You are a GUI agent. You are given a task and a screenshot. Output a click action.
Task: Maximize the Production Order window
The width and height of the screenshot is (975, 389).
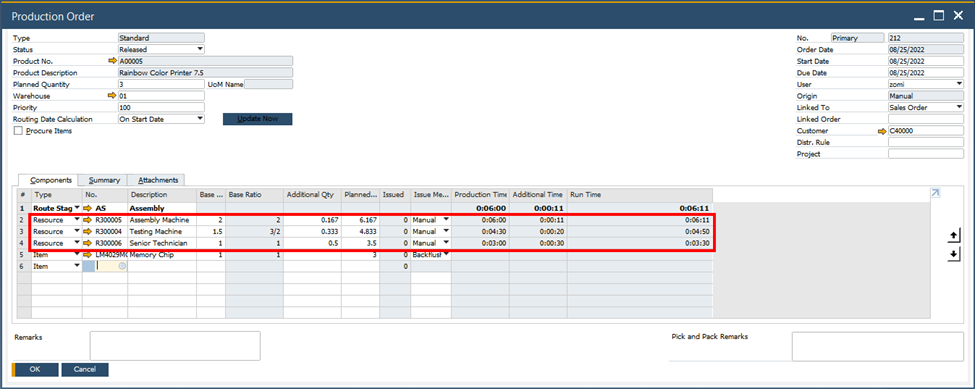940,16
